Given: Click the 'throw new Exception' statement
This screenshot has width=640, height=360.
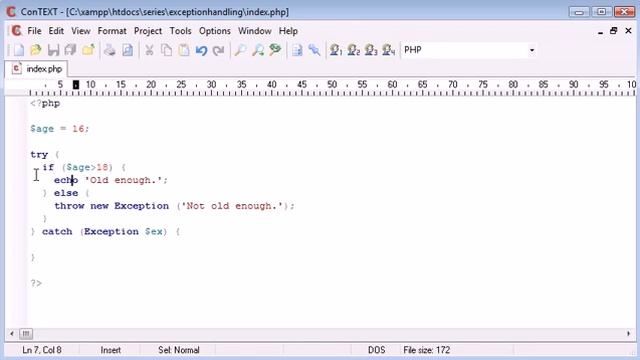Looking at the screenshot, I should tap(111, 206).
